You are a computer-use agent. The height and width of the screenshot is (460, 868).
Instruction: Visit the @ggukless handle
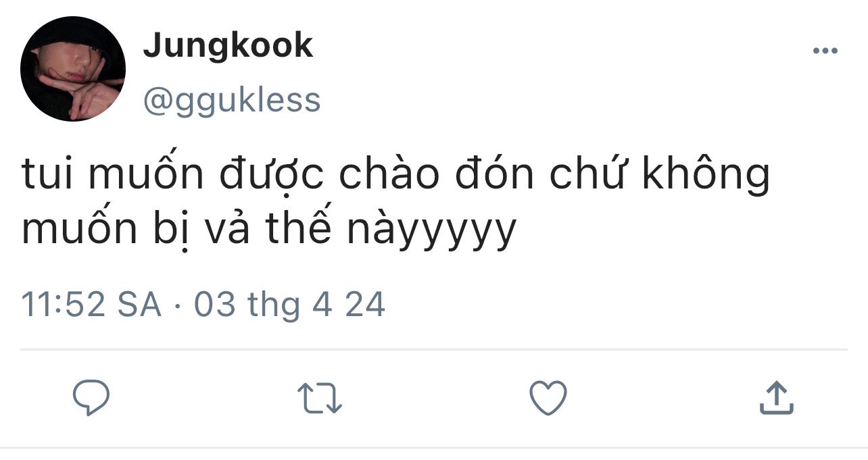point(231,100)
